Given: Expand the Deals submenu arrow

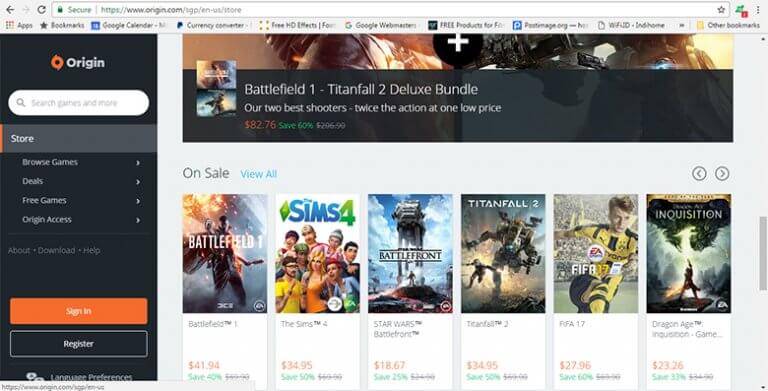Looking at the screenshot, I should click(x=138, y=181).
